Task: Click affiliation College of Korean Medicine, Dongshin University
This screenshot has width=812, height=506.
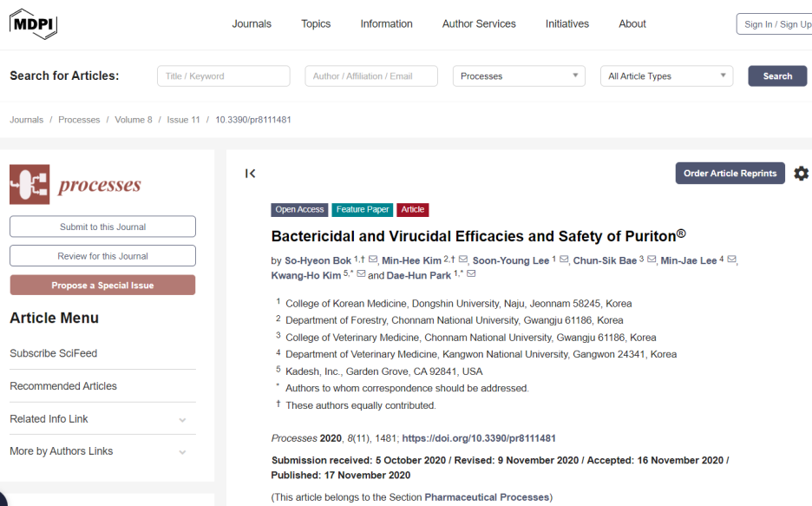Action: click(x=459, y=304)
